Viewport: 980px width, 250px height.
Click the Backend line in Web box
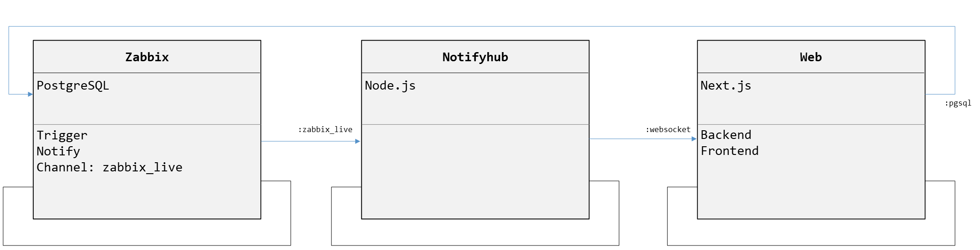(726, 135)
